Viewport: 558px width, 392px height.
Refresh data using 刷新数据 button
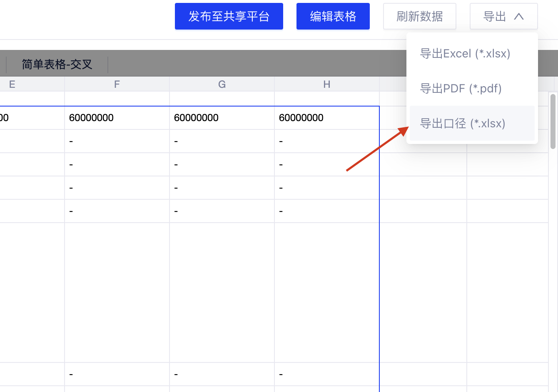click(419, 17)
